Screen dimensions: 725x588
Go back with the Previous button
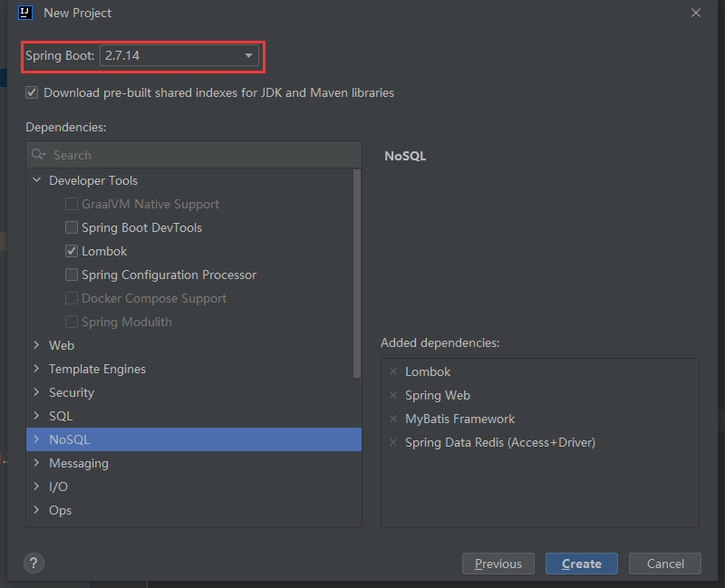pos(498,564)
